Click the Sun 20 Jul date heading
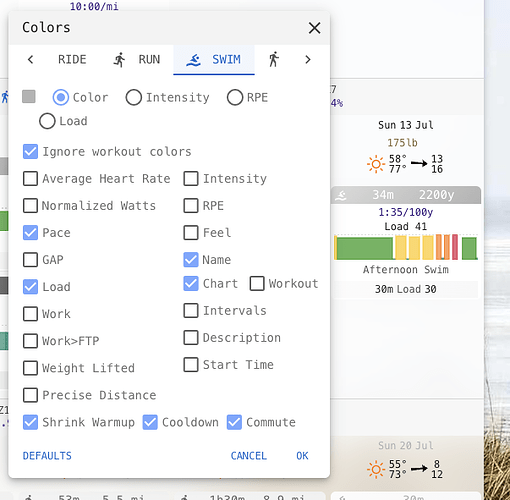The height and width of the screenshot is (500, 510). [406, 446]
